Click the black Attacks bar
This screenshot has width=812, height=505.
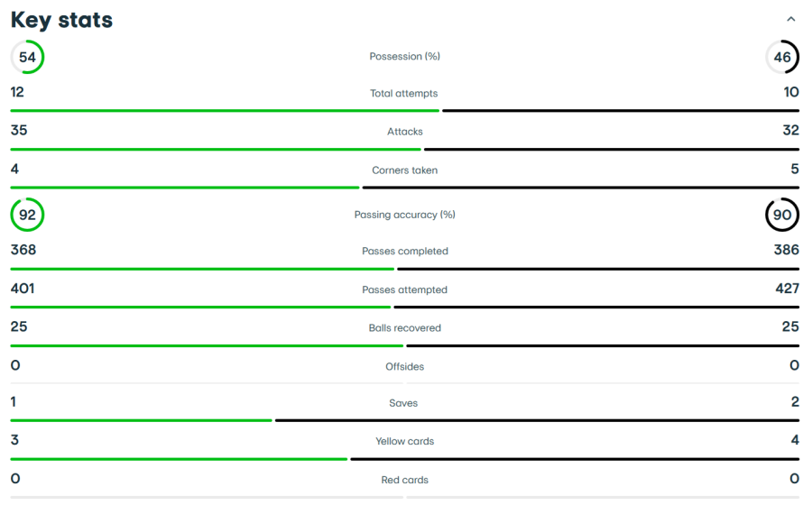coord(612,150)
